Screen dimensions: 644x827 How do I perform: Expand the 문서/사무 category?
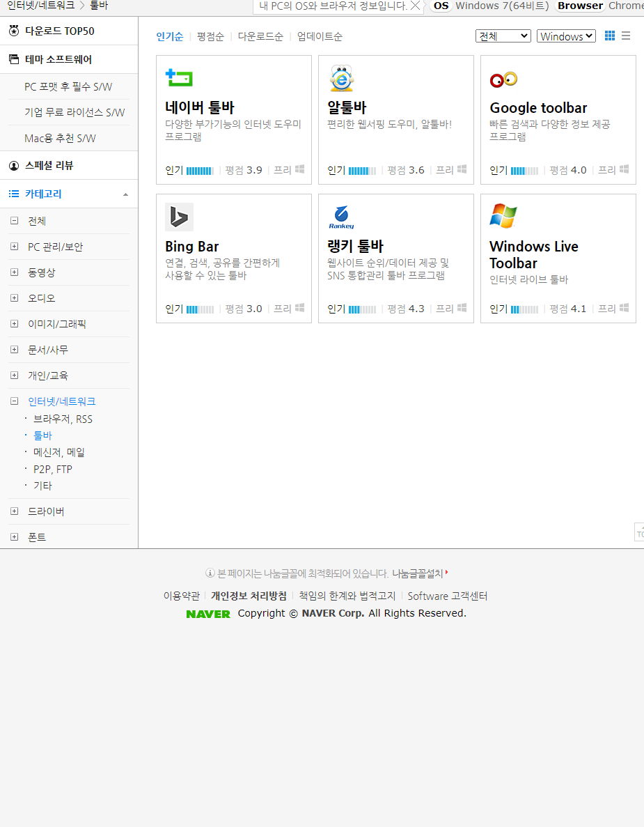[x=14, y=350]
